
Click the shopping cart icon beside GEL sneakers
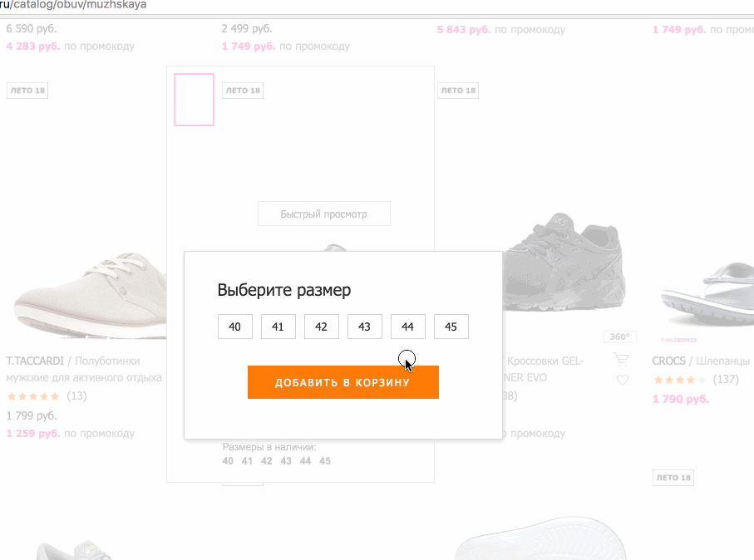tap(621, 360)
